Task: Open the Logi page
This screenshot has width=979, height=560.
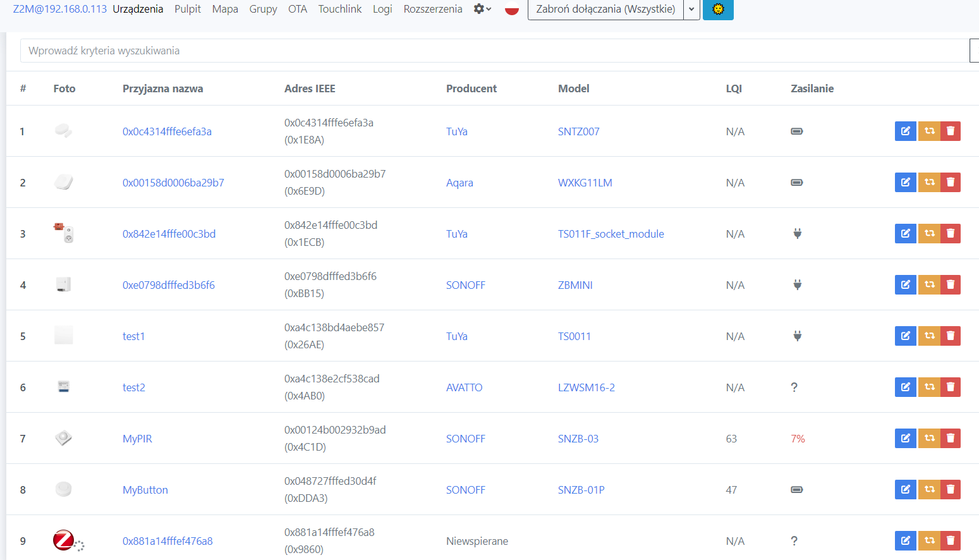Action: [382, 9]
